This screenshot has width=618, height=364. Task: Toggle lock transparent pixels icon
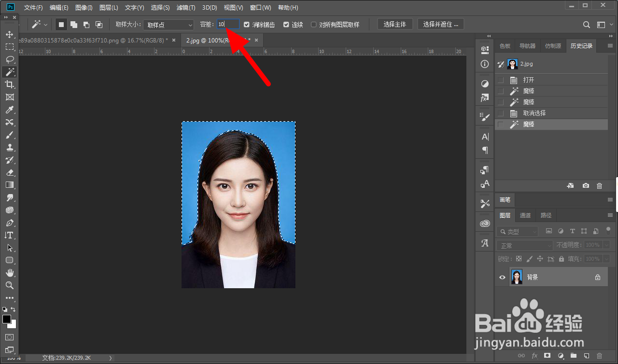(519, 259)
